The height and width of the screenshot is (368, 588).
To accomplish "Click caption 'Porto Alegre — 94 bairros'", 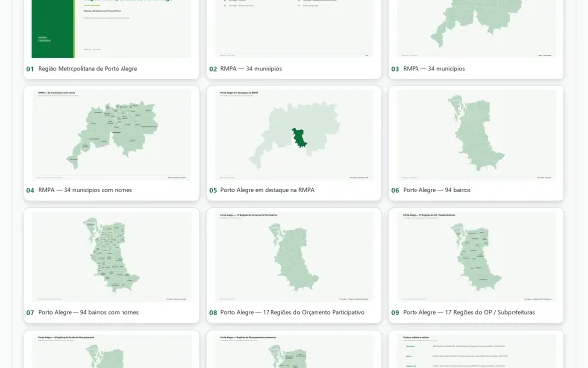I will pos(437,190).
